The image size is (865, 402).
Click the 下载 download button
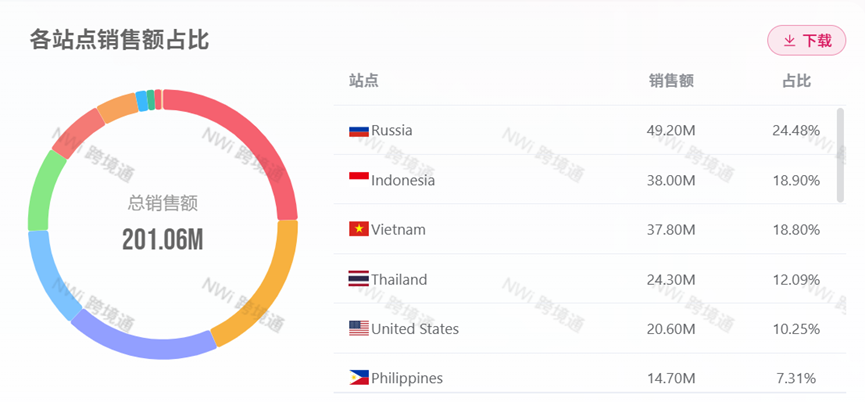(806, 41)
